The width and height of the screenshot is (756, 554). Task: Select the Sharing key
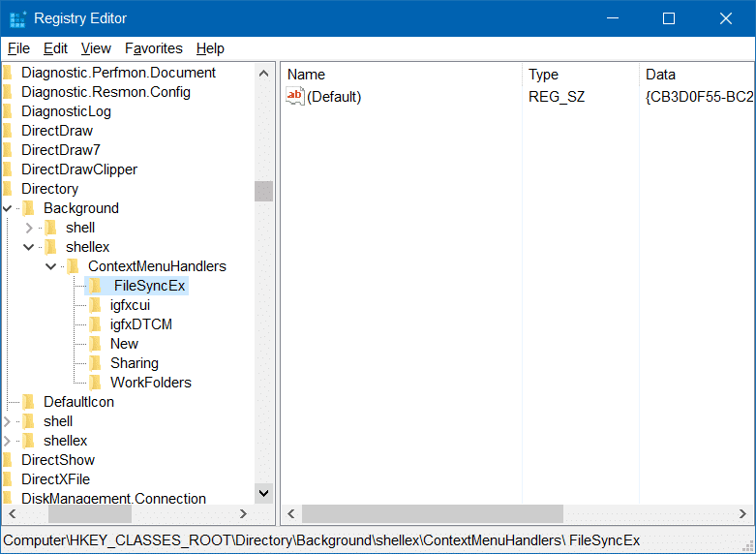click(135, 363)
